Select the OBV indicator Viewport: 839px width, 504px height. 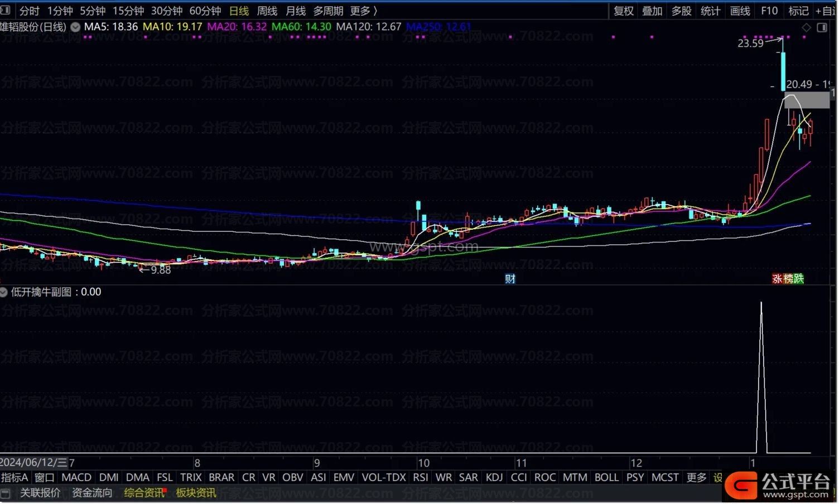pos(293,478)
